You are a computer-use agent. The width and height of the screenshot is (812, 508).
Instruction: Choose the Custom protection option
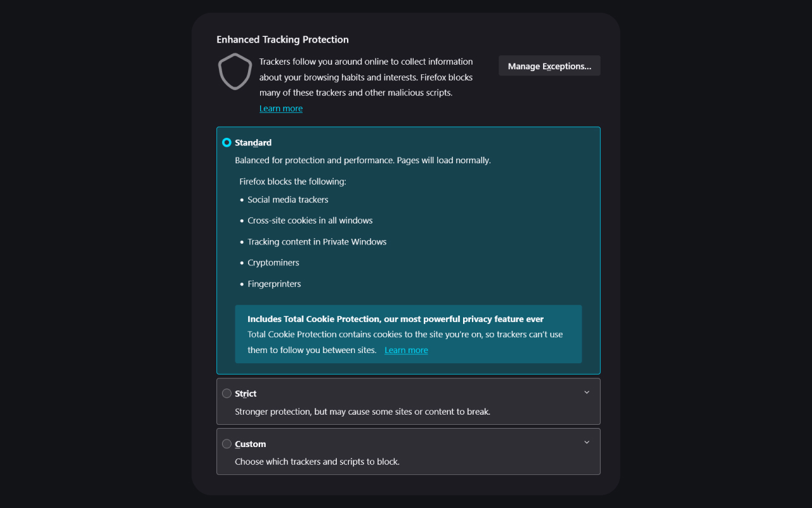point(226,444)
